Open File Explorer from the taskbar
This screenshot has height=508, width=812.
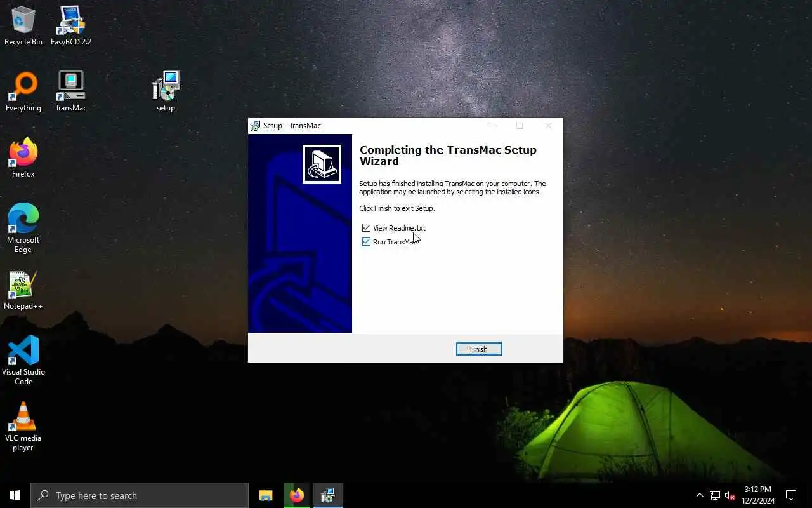(266, 495)
